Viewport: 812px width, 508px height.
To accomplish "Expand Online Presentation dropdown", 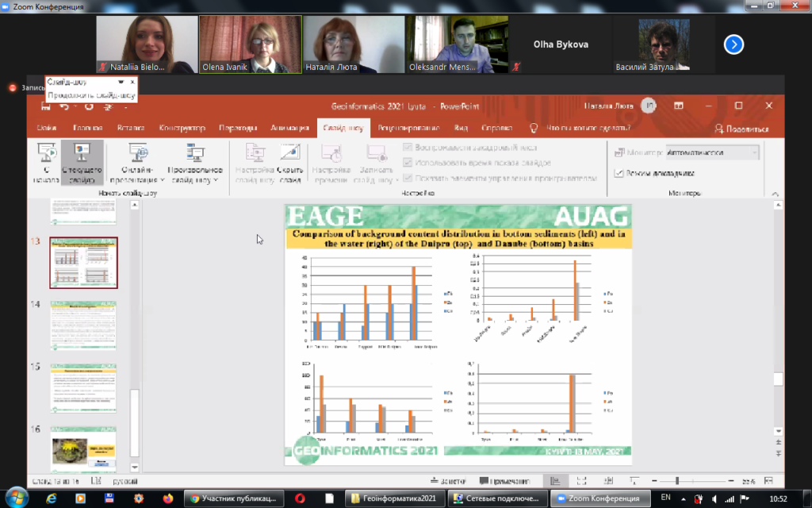I will coord(137,175).
